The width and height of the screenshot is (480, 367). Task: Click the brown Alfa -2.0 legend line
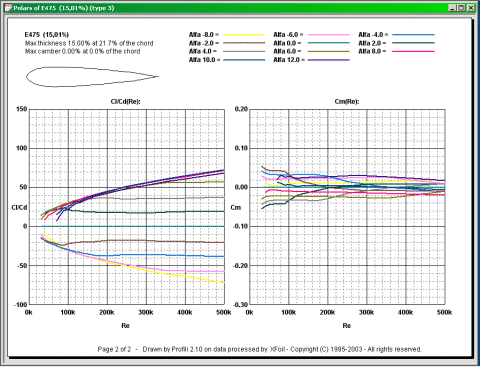pyautogui.click(x=244, y=43)
